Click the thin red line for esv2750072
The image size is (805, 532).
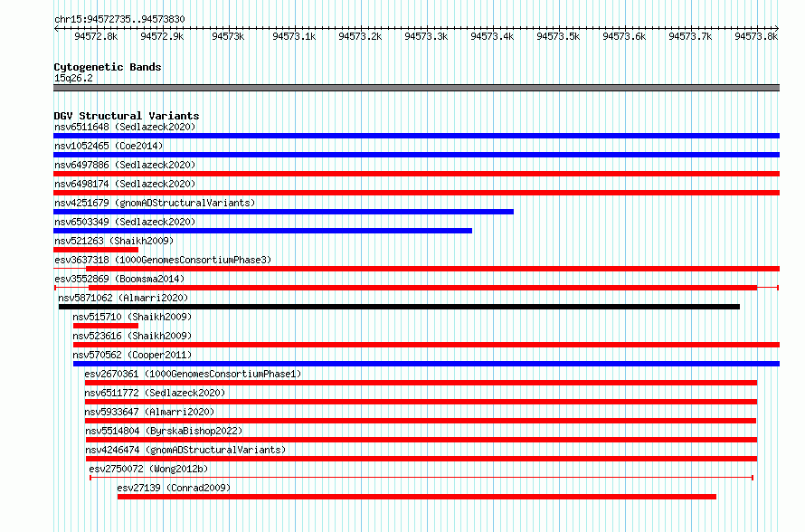click(421, 478)
